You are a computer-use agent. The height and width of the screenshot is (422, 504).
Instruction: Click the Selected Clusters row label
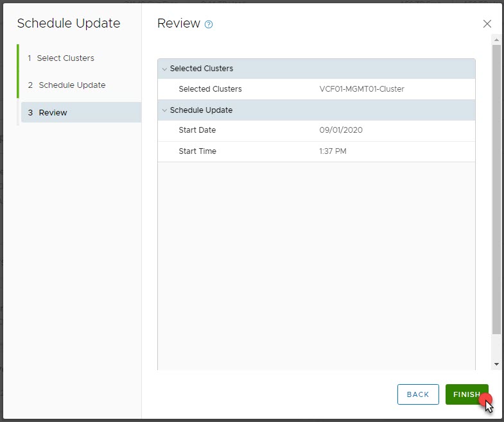(210, 89)
